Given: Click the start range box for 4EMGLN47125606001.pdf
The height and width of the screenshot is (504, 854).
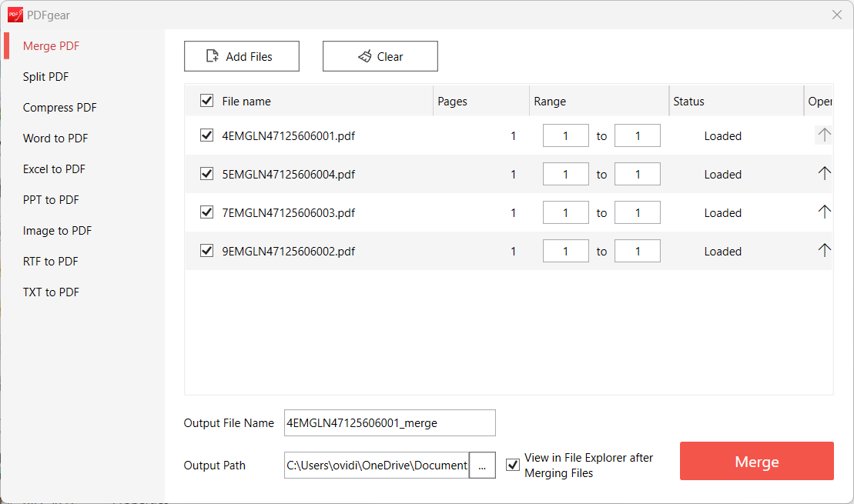Looking at the screenshot, I should [x=565, y=135].
